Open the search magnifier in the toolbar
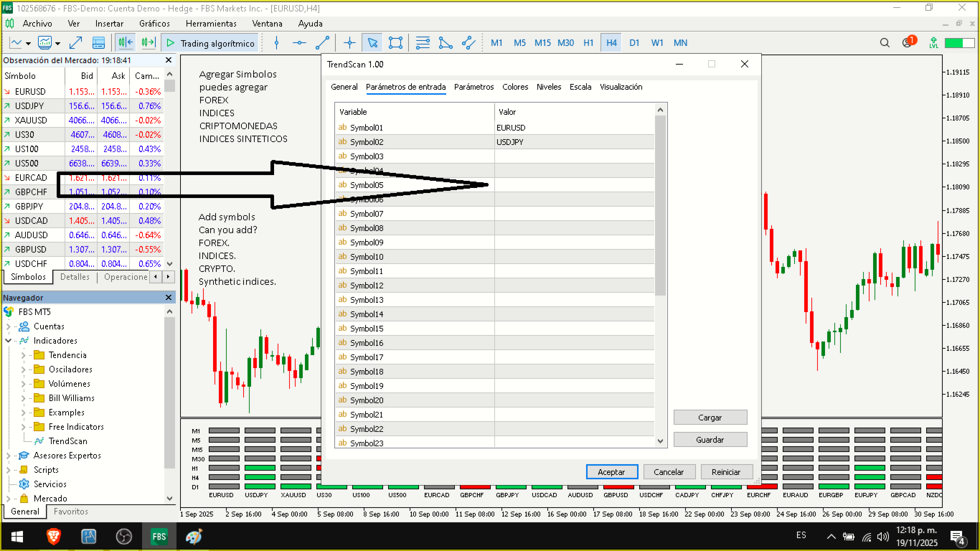 [885, 43]
